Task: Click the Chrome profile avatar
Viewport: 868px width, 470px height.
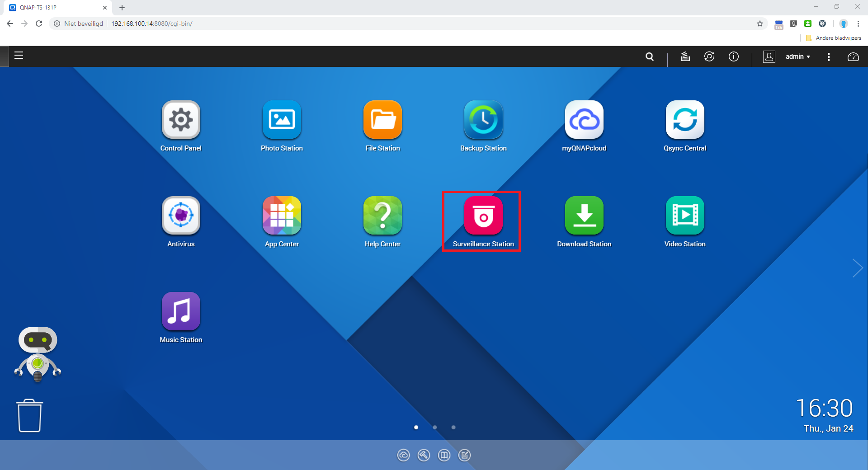Action: pyautogui.click(x=843, y=23)
